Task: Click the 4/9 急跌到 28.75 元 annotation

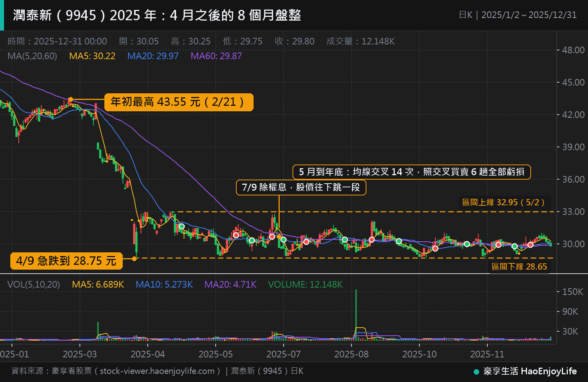Action: [66, 261]
